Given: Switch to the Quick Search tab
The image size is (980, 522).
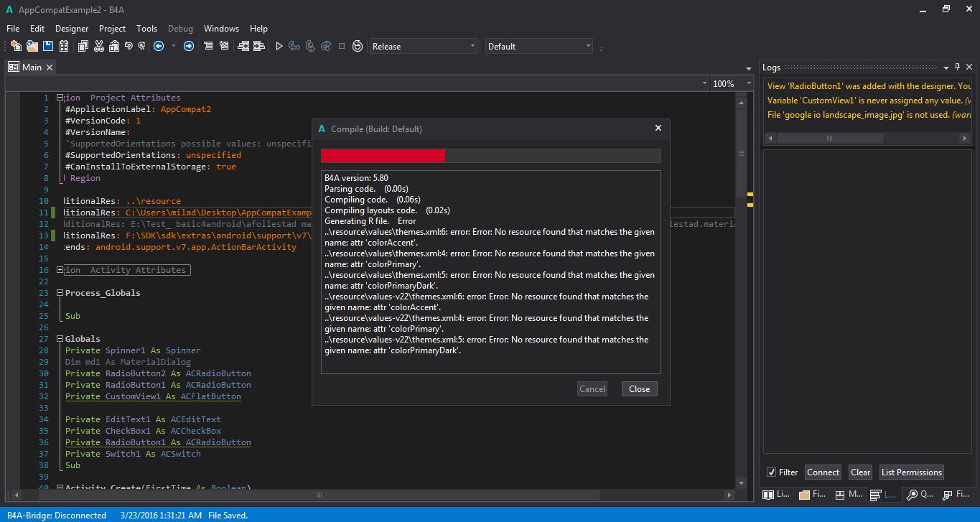Looking at the screenshot, I should [x=920, y=495].
